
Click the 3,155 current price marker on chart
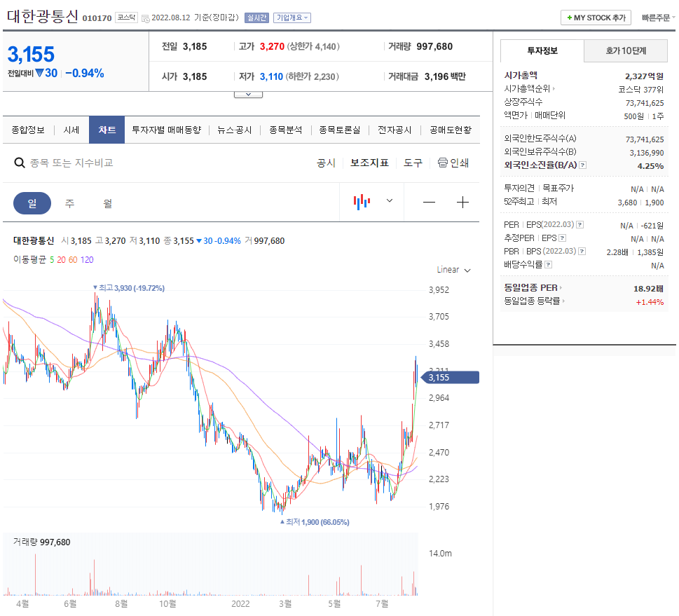(x=450, y=377)
